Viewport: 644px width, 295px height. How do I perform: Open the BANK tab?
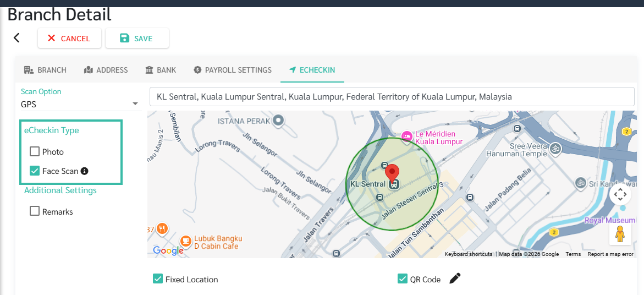point(161,70)
